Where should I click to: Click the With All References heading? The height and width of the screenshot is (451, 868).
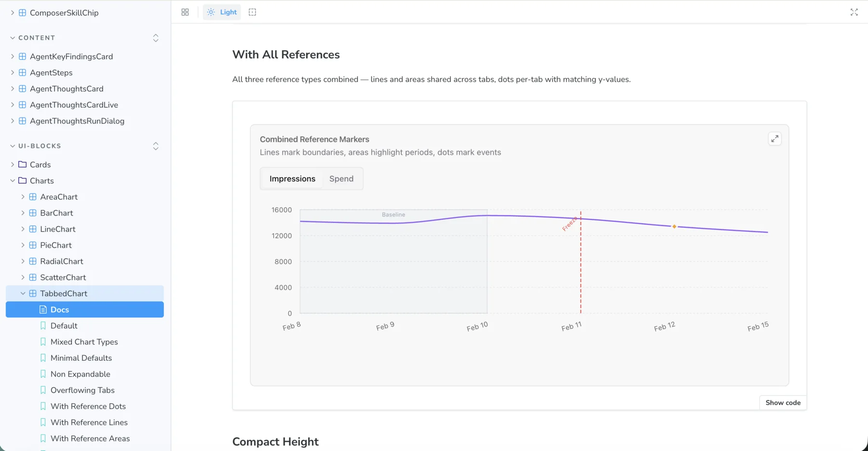[286, 55]
